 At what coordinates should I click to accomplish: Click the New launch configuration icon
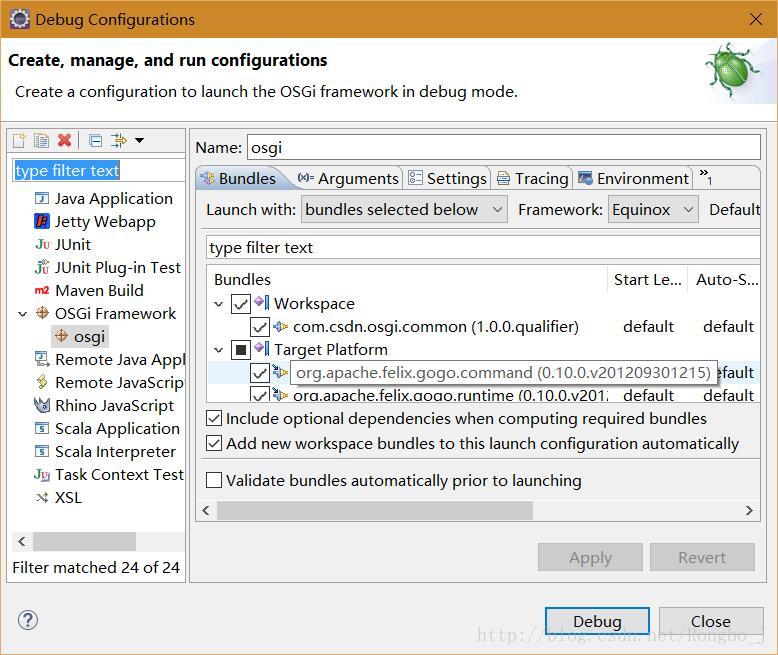(x=19, y=141)
